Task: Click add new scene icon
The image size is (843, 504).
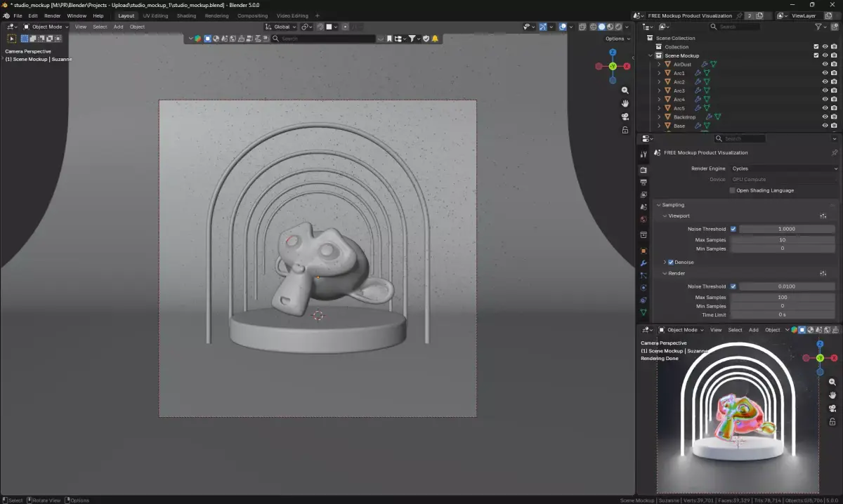Action: tap(759, 15)
